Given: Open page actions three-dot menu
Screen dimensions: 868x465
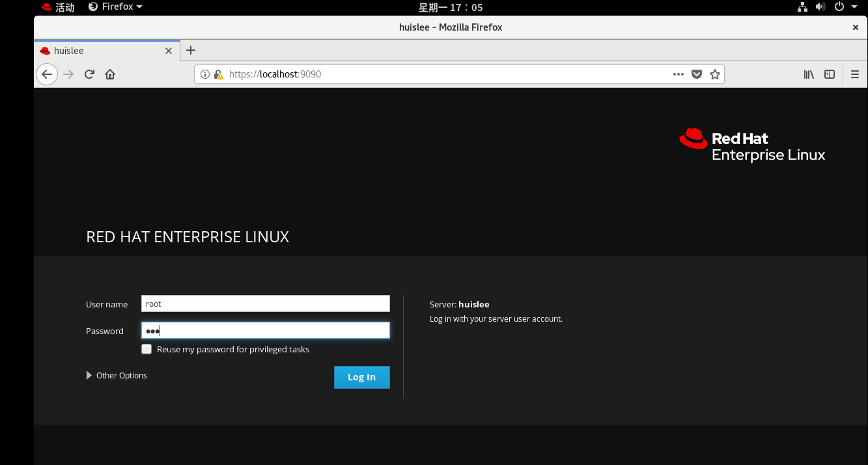Looking at the screenshot, I should [679, 74].
